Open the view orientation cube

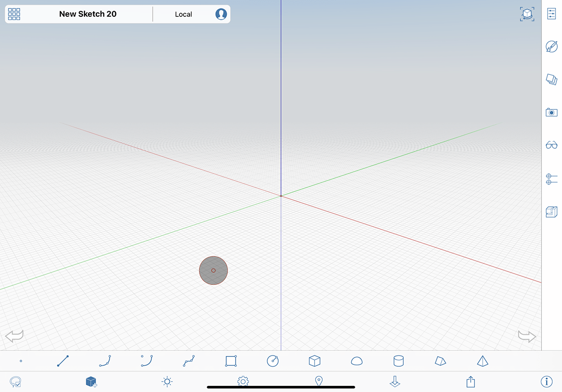coord(527,14)
